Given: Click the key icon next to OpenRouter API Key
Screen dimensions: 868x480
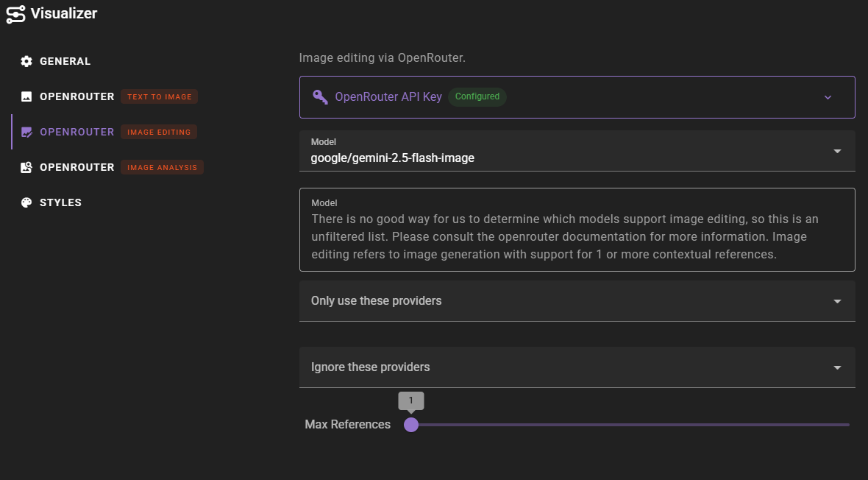Looking at the screenshot, I should pyautogui.click(x=320, y=96).
